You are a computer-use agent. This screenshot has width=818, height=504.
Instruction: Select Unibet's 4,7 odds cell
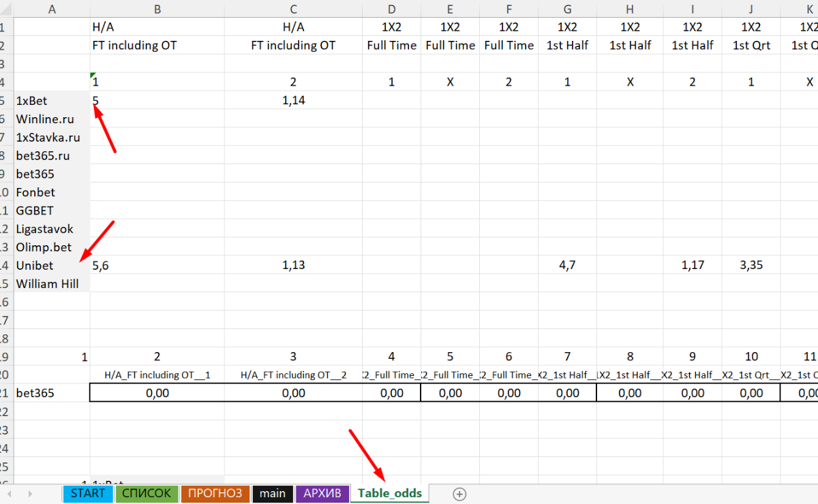pyautogui.click(x=567, y=266)
